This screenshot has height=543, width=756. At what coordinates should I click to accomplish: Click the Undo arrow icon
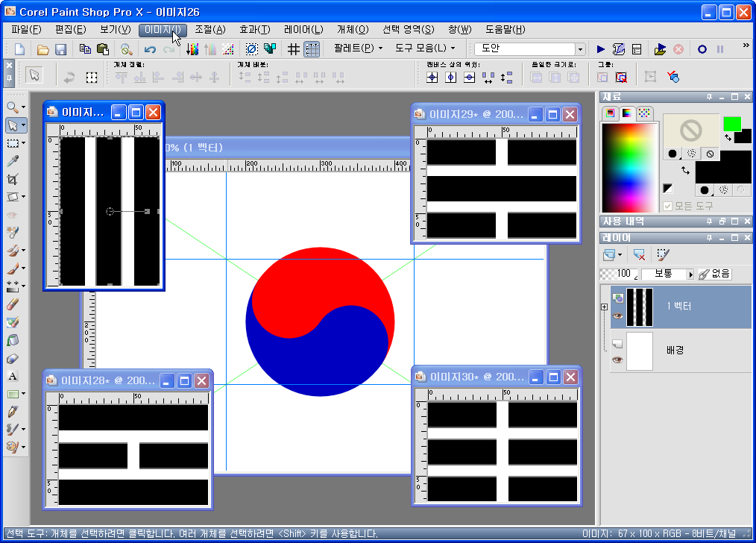pos(149,49)
